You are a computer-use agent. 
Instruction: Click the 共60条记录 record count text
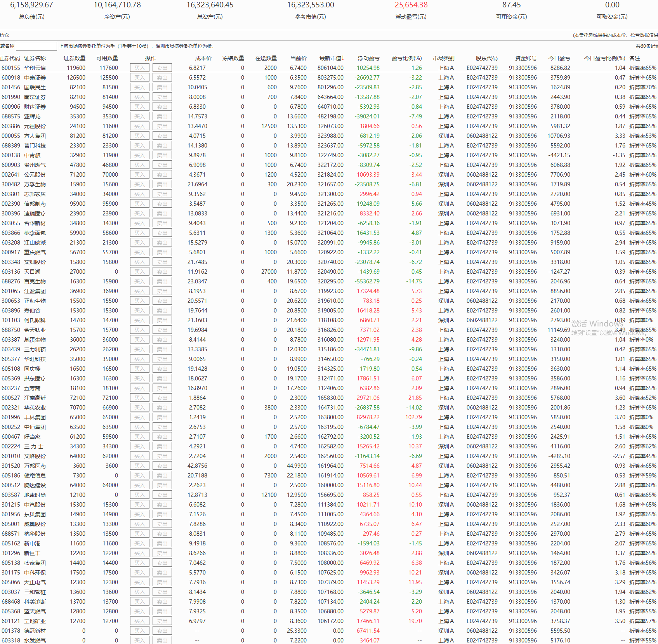(x=647, y=46)
